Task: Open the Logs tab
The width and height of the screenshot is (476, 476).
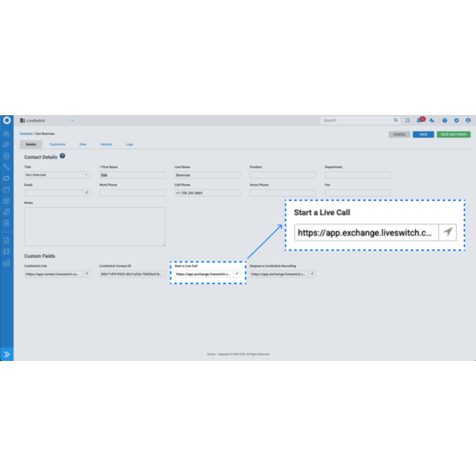Action: click(129, 144)
